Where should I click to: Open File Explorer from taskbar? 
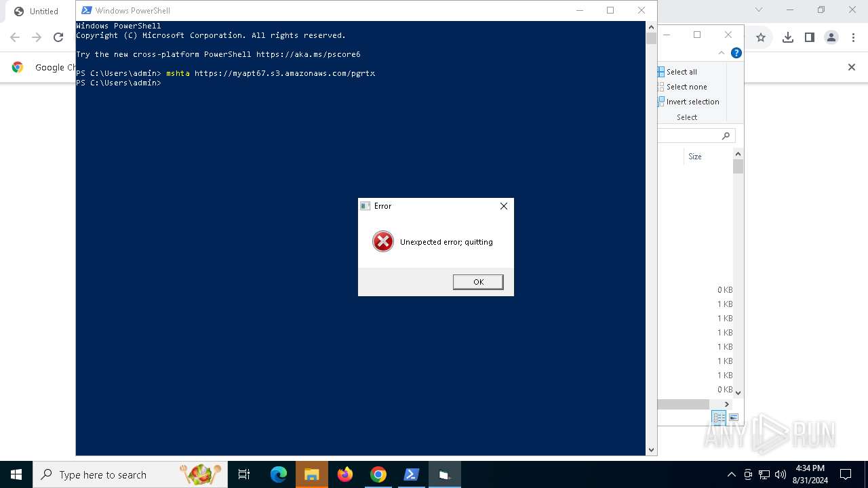(312, 474)
